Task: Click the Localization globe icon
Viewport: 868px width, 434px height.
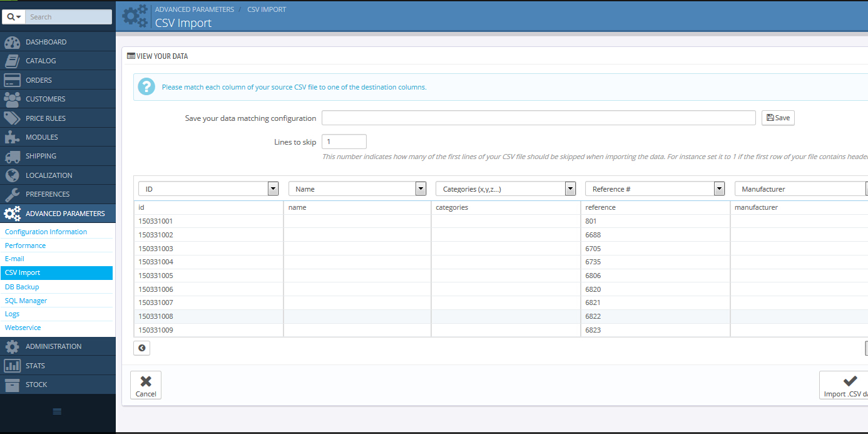Action: click(x=12, y=175)
